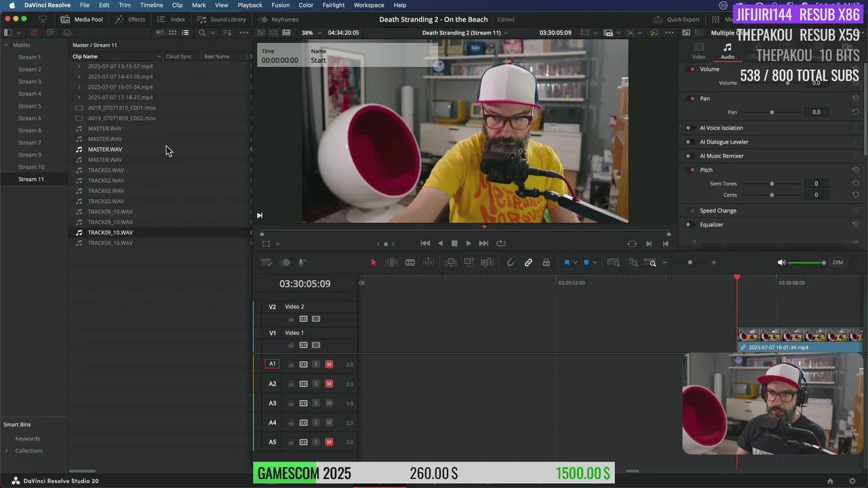This screenshot has height=488, width=868.
Task: Open the Keyframes panel
Action: pyautogui.click(x=279, y=20)
